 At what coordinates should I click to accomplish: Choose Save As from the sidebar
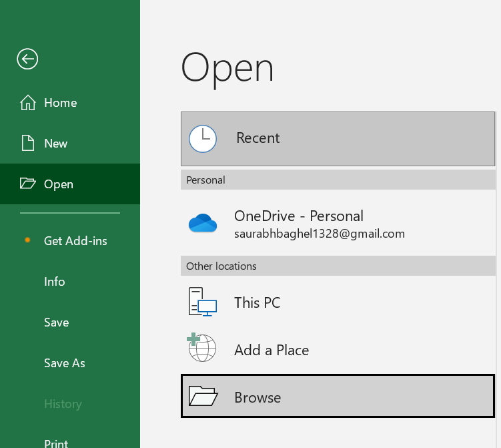pyautogui.click(x=65, y=363)
